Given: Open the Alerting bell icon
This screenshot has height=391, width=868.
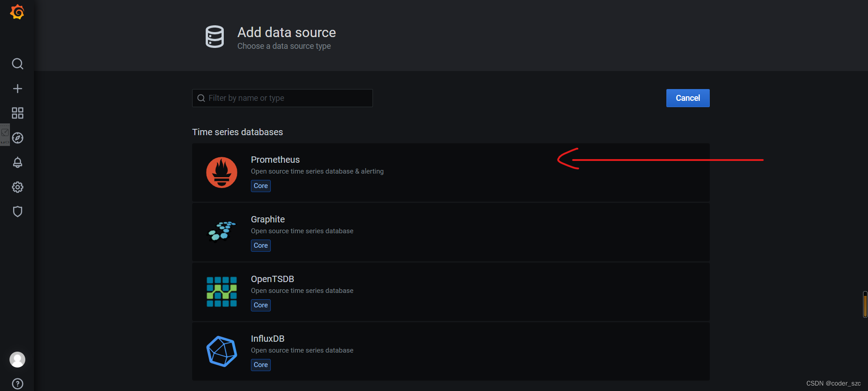Looking at the screenshot, I should (18, 162).
